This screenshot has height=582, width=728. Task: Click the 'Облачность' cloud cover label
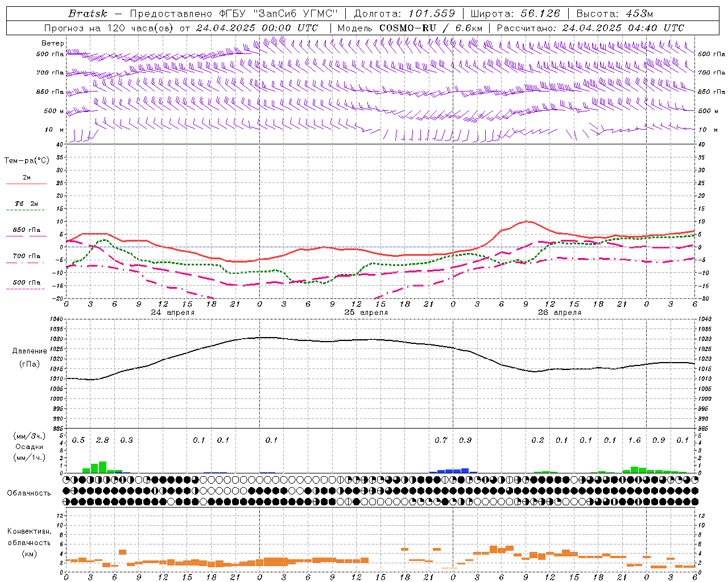pos(29,493)
